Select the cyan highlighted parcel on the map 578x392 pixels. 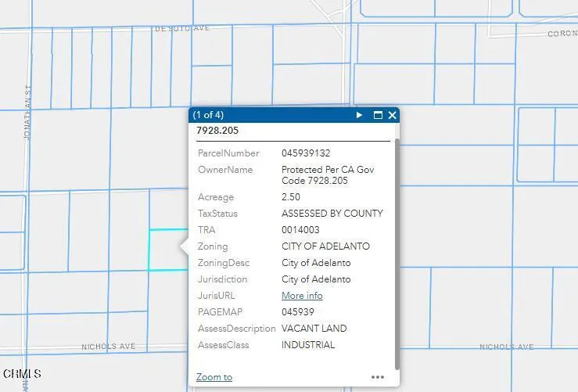164,250
